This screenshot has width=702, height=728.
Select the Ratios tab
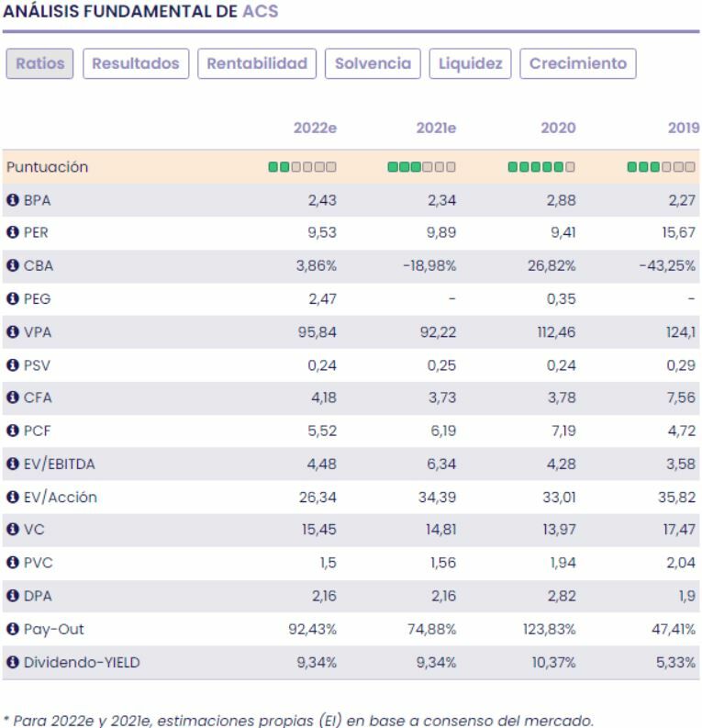(x=40, y=64)
